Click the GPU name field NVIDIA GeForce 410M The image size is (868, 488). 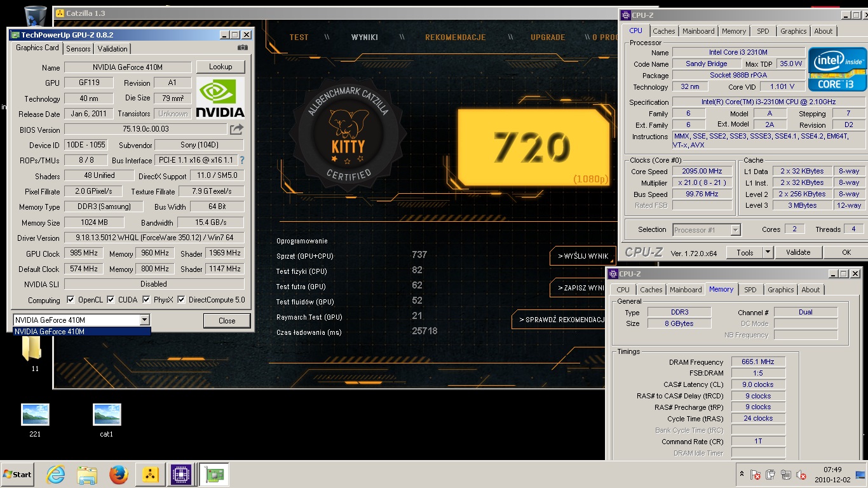pos(128,67)
